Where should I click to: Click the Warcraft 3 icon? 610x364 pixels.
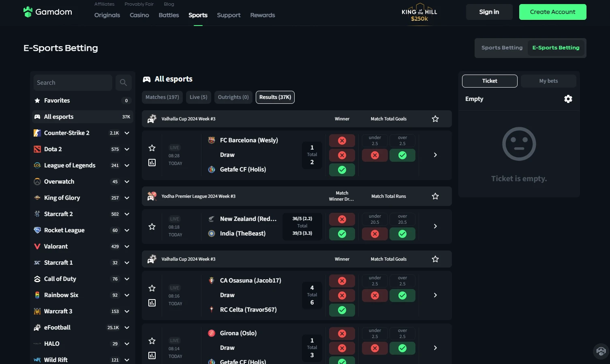click(37, 311)
